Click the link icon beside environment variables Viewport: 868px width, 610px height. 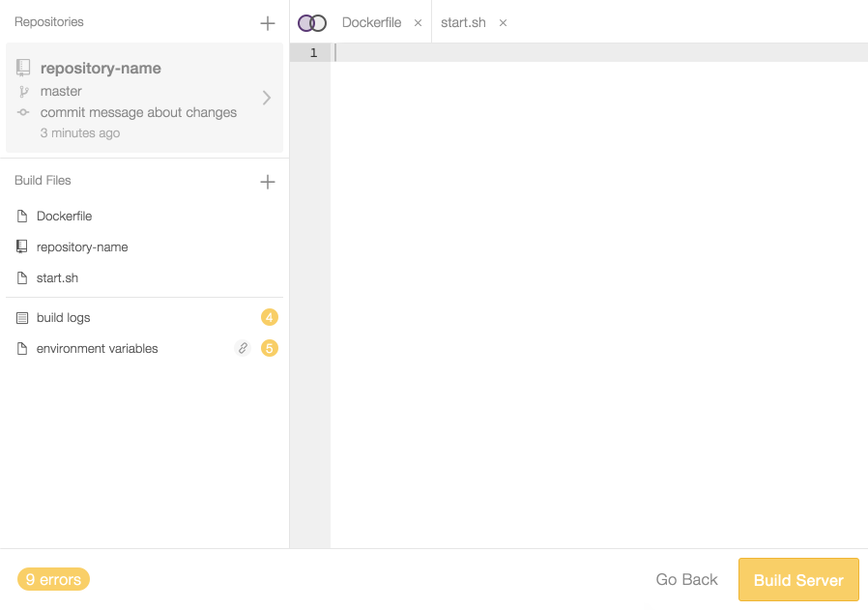[243, 348]
